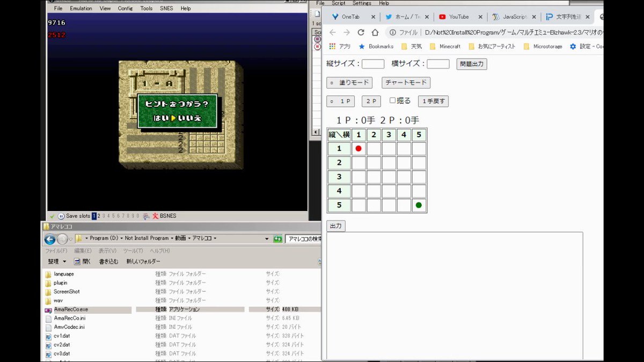This screenshot has height=362, width=644.
Task: Switch to the YouTube browser tab
Action: [459, 17]
